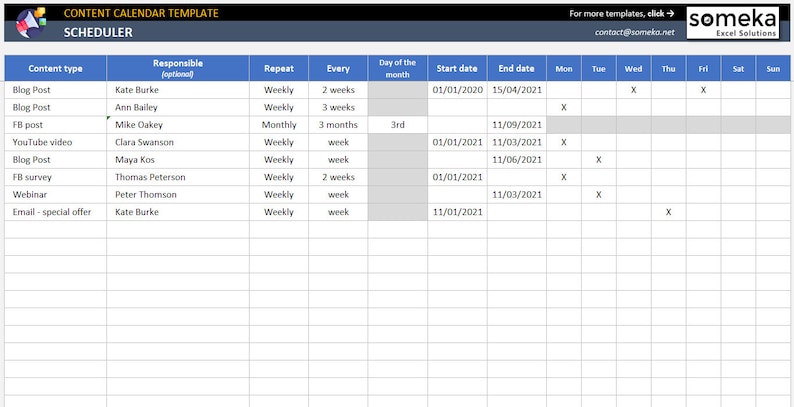The image size is (794, 407).
Task: Toggle the Tue X mark in Webinar row
Action: 599,194
